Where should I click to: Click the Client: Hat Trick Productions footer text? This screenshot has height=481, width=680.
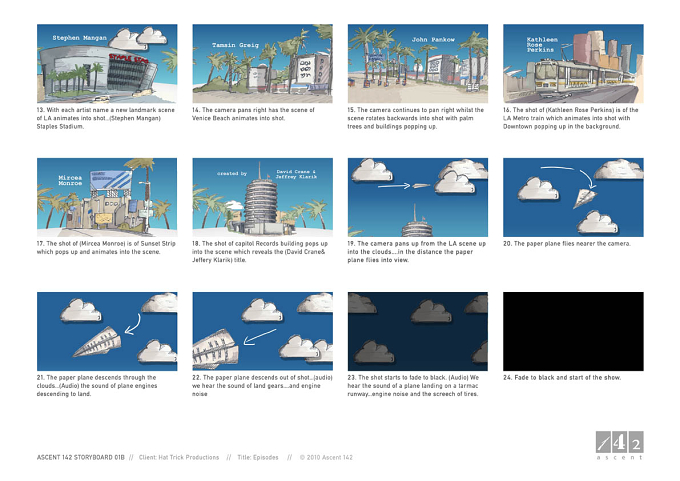[179, 458]
